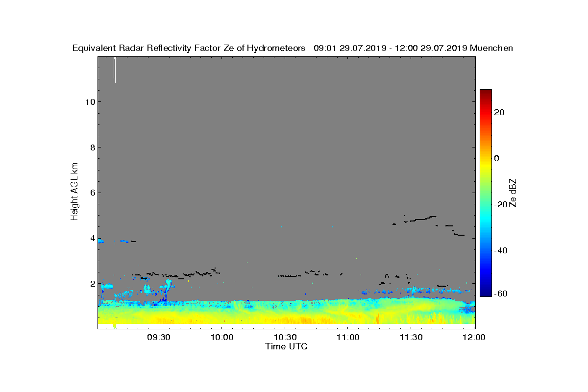
Task: Click the 10:00 time tick label
Action: [x=221, y=337]
